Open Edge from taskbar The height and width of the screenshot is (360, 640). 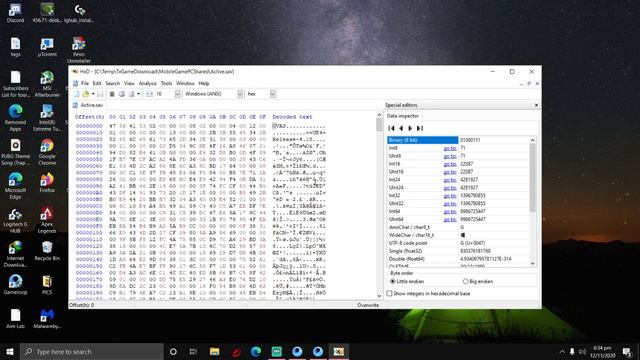[256, 351]
